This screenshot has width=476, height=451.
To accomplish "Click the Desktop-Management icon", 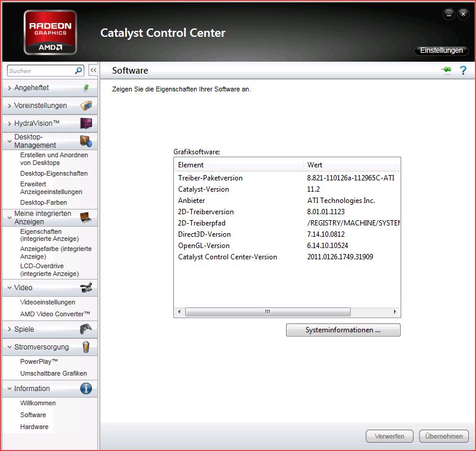I will 86,141.
